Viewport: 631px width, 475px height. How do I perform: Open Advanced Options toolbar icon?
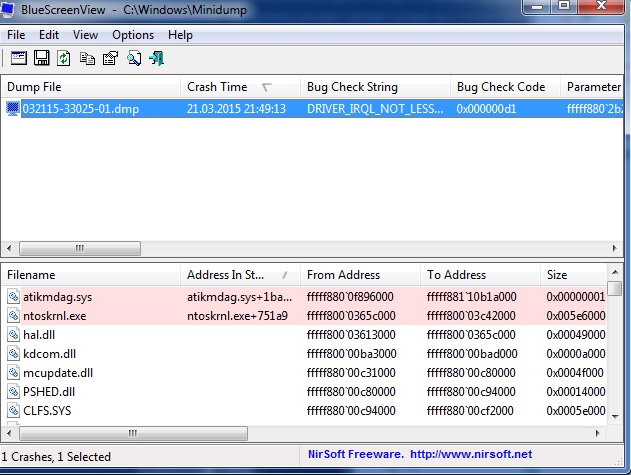[x=19, y=58]
